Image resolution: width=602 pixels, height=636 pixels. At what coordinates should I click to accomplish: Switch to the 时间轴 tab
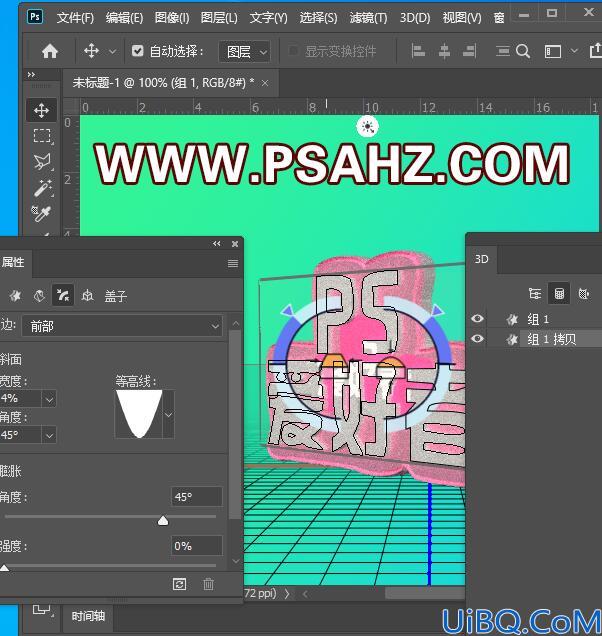(x=88, y=617)
